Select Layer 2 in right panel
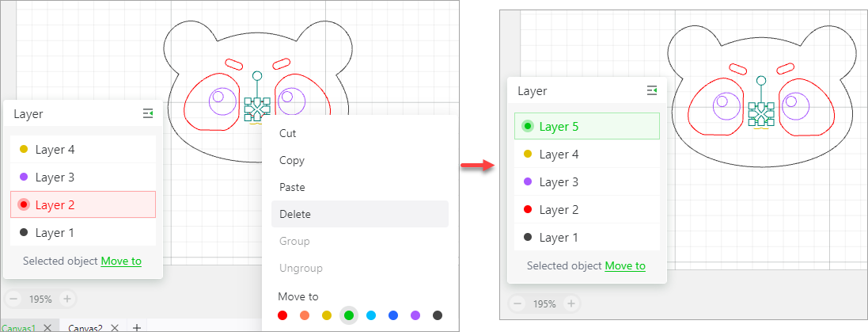The width and height of the screenshot is (868, 332). coord(587,209)
